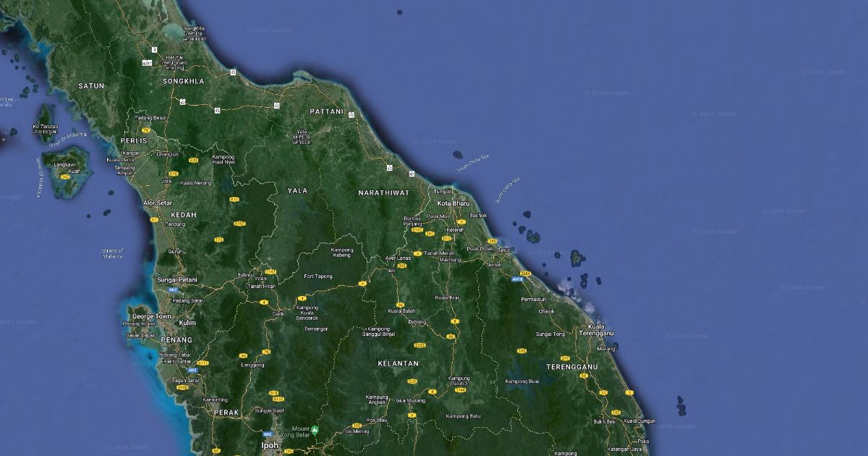Image resolution: width=868 pixels, height=456 pixels.
Task: Click the blue AH2 shield below Sungai Petani
Action: coord(173,290)
